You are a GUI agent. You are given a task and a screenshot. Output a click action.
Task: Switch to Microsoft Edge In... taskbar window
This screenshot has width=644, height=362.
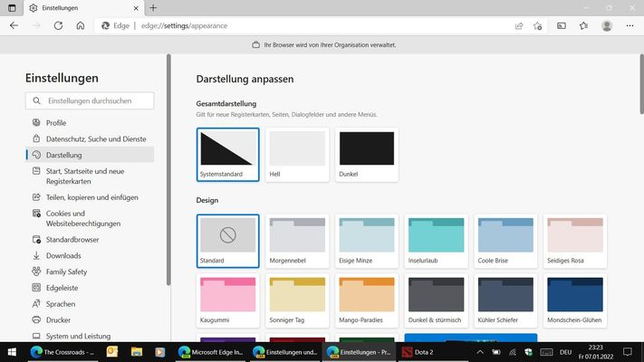211,352
